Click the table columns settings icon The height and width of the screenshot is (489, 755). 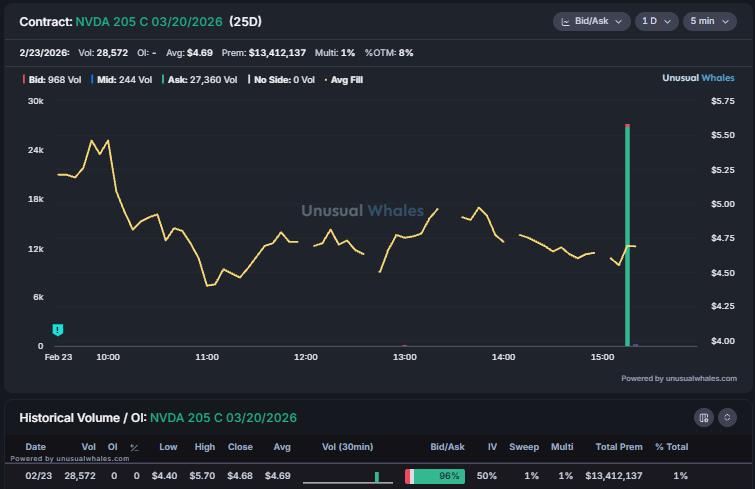coord(703,417)
